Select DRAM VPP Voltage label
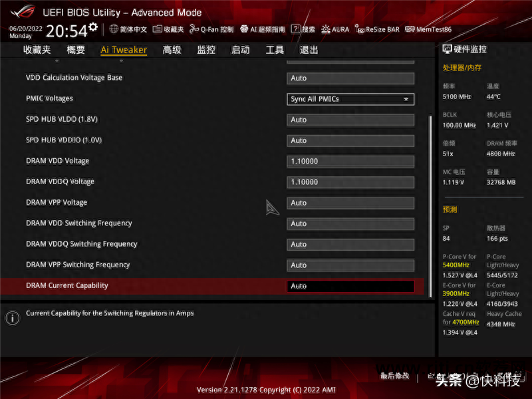The width and height of the screenshot is (532, 399). [x=57, y=202]
